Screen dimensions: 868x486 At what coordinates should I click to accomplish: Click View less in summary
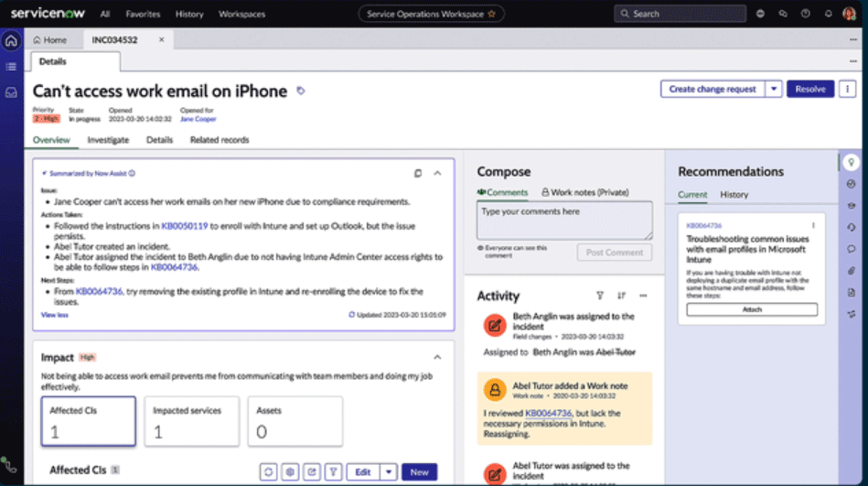tap(54, 316)
